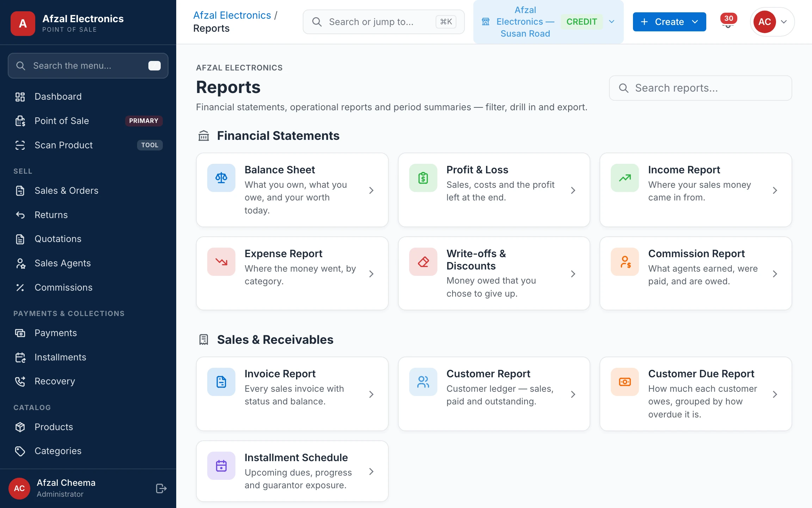Screen dimensions: 812x508
Task: Click the Products box icon in sidebar
Action: click(x=20, y=427)
